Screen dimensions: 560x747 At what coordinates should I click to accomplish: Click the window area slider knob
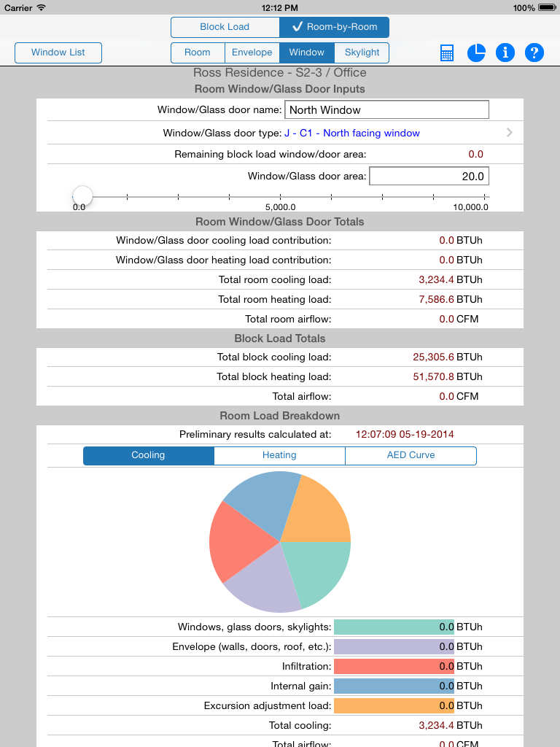pos(82,196)
